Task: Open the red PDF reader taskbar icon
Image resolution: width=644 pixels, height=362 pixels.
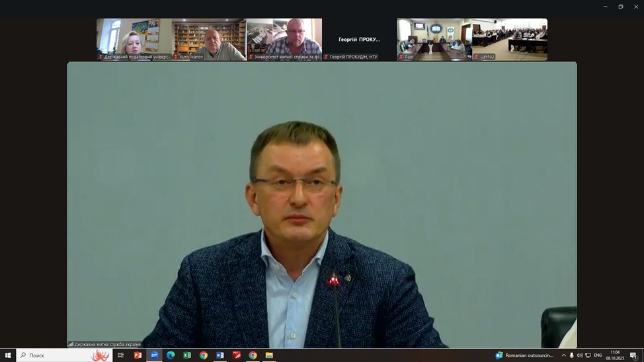Action: 237,355
